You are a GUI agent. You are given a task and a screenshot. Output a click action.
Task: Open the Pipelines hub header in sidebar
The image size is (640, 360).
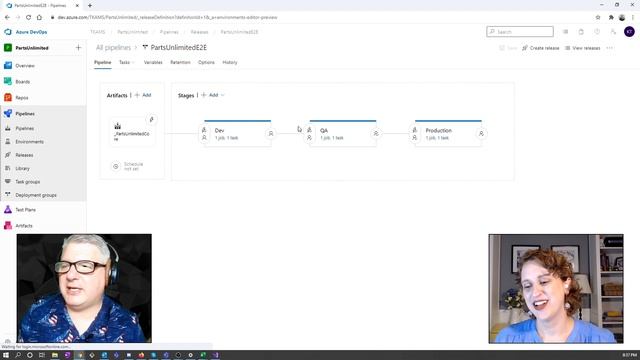[x=25, y=114]
